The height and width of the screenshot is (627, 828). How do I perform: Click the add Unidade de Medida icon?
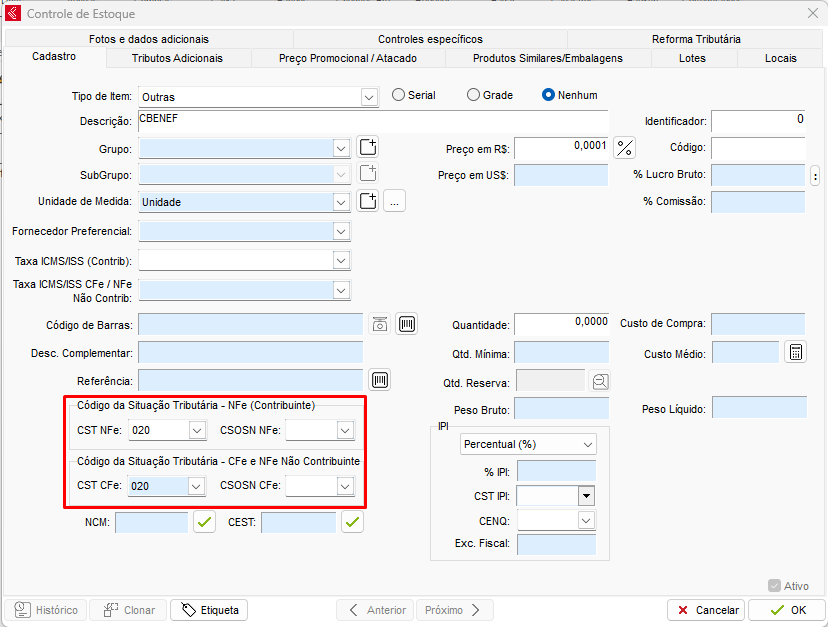click(x=368, y=201)
